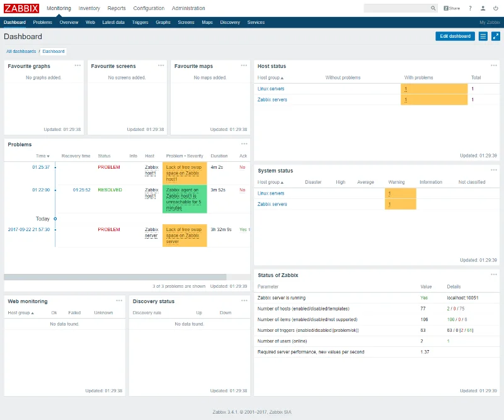
Task: Switch to the Screens submenu tab
Action: point(186,23)
